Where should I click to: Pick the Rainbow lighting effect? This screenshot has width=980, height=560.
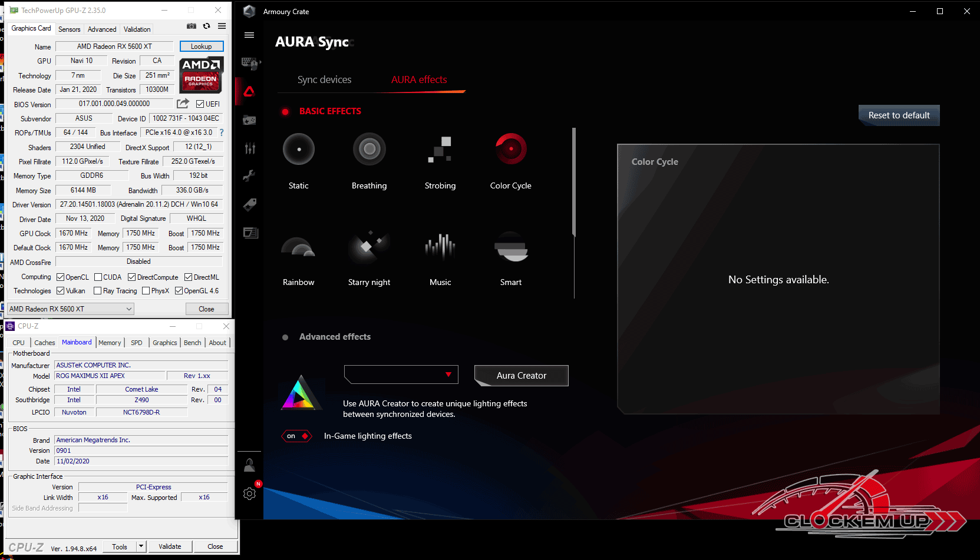pyautogui.click(x=299, y=246)
